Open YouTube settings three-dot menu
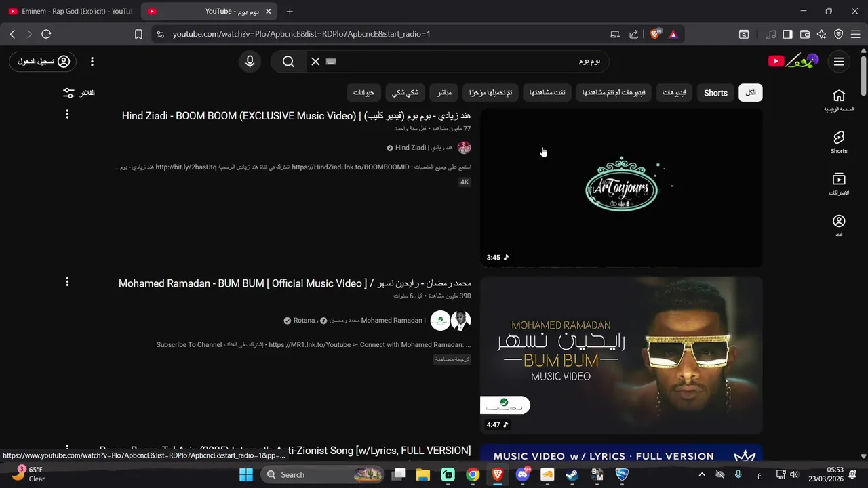 point(92,62)
